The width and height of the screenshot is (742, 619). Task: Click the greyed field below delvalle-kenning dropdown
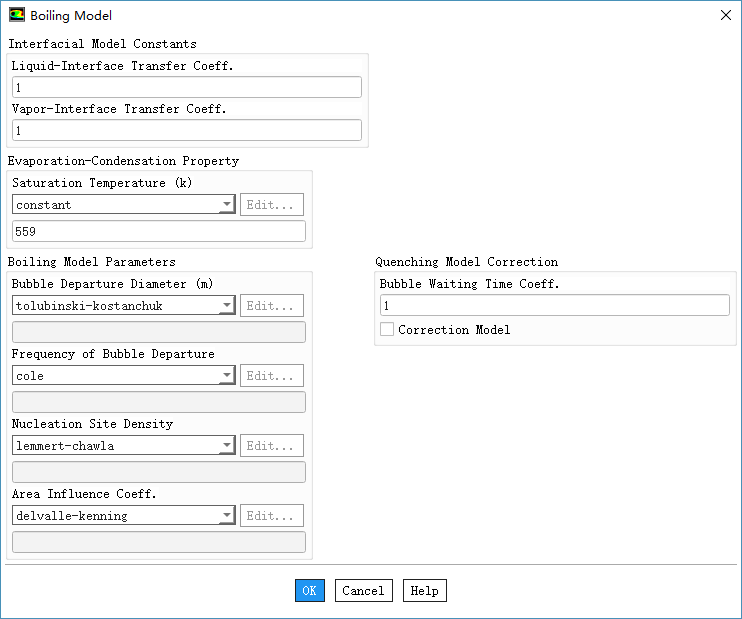(x=159, y=542)
